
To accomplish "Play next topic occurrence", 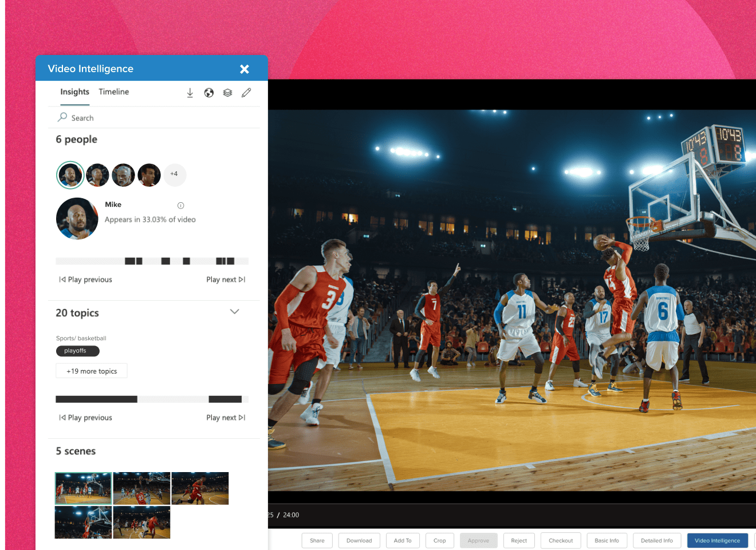I will pos(226,418).
